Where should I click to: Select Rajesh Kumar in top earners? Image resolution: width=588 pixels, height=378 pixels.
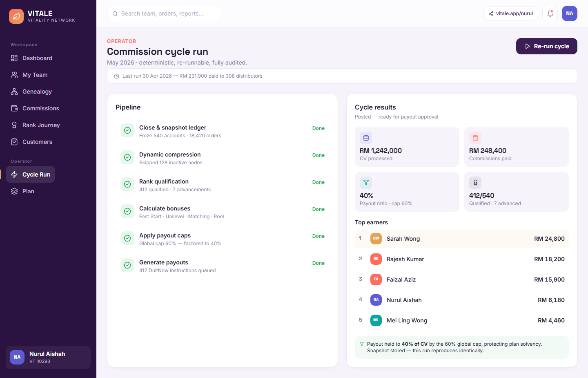click(x=462, y=259)
